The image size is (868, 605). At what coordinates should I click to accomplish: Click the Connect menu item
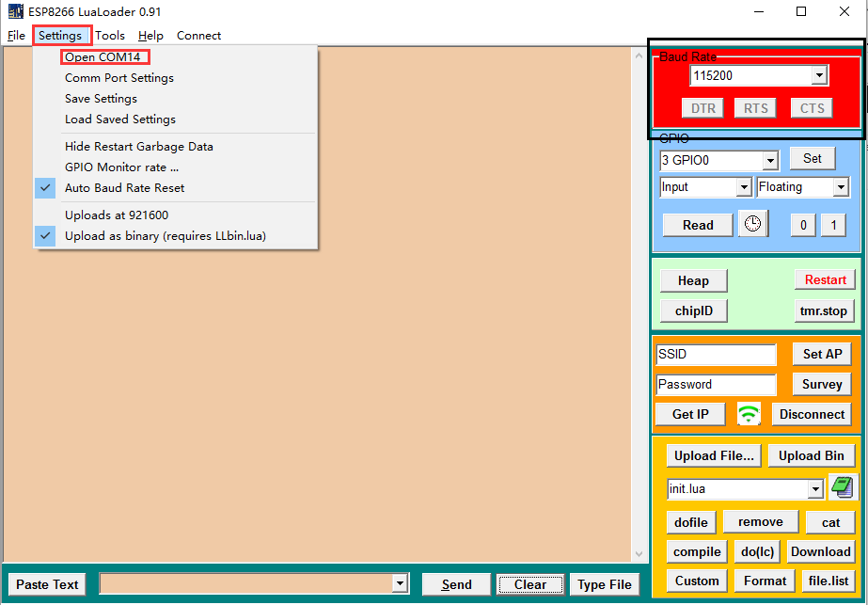point(198,36)
